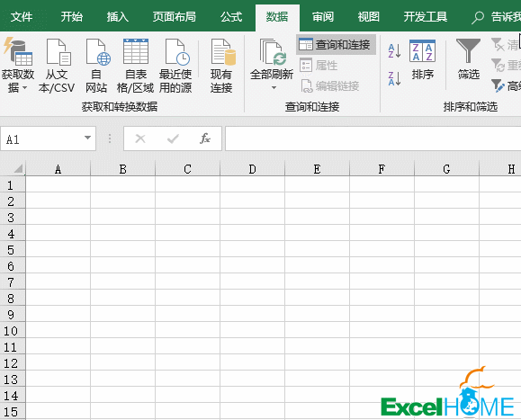Sort descending Z to A
The width and height of the screenshot is (521, 420).
394,78
